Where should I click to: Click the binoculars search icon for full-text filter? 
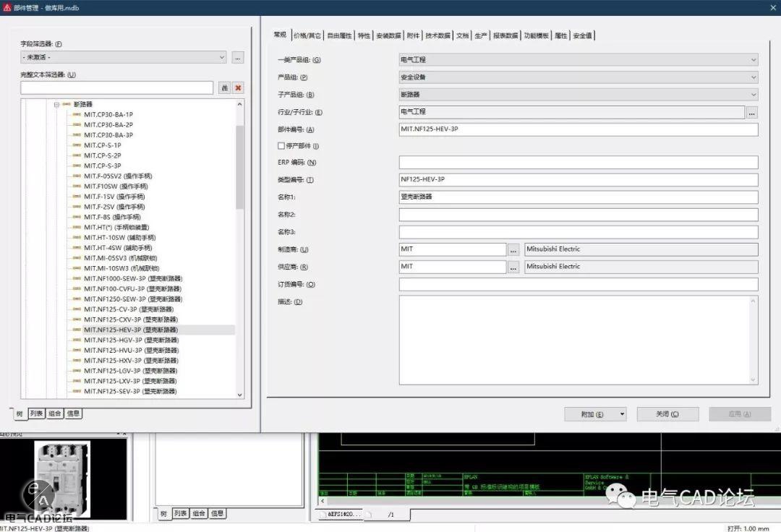[225, 88]
